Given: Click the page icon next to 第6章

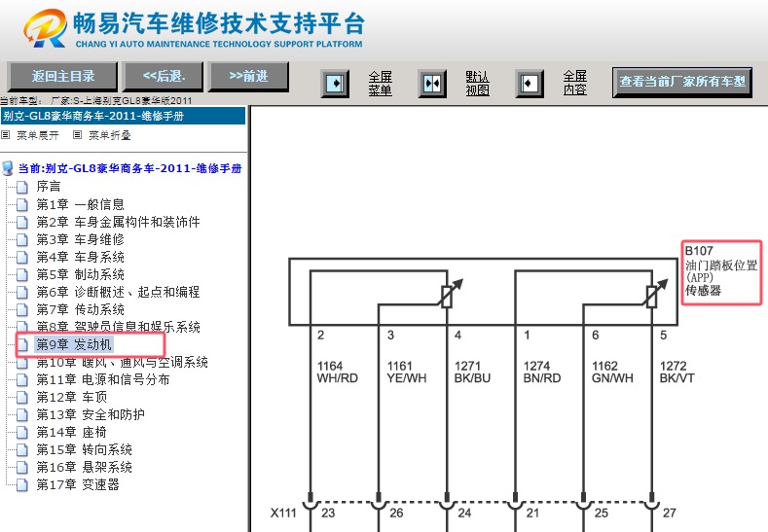Looking at the screenshot, I should [x=22, y=293].
